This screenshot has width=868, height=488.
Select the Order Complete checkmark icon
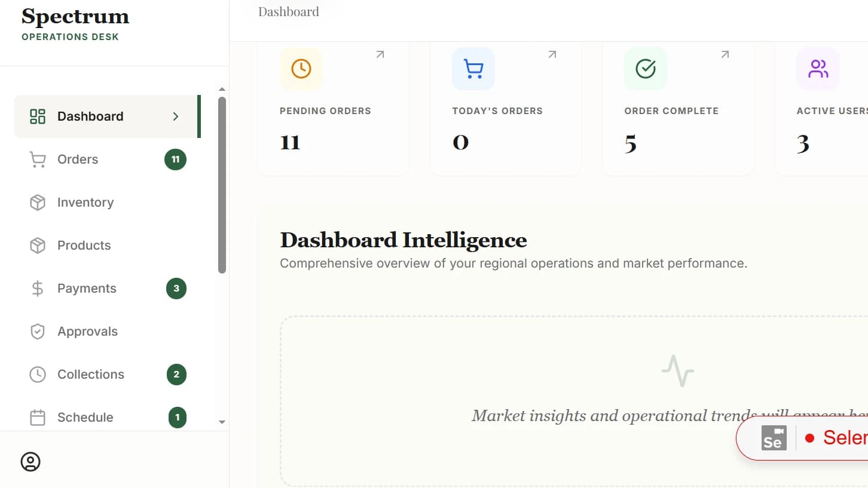click(646, 69)
